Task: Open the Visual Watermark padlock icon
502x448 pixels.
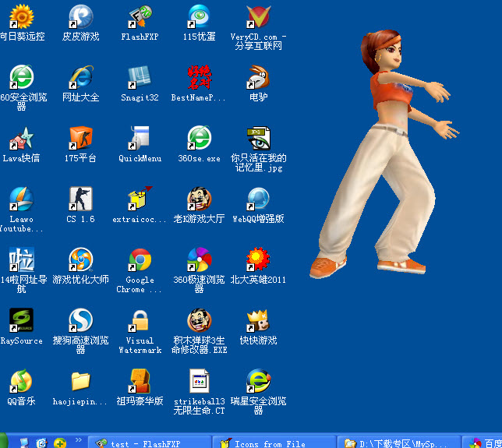Action: (x=140, y=321)
